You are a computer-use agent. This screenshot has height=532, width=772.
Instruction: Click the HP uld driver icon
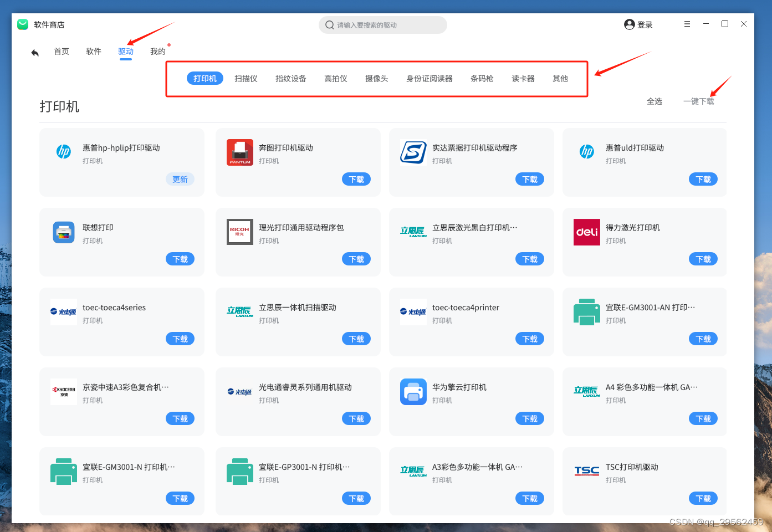tap(587, 152)
